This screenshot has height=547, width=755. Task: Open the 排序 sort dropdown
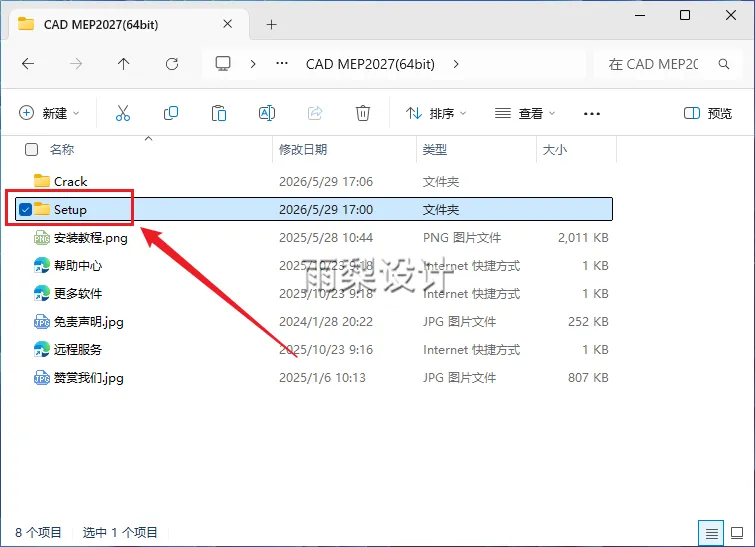coord(436,114)
